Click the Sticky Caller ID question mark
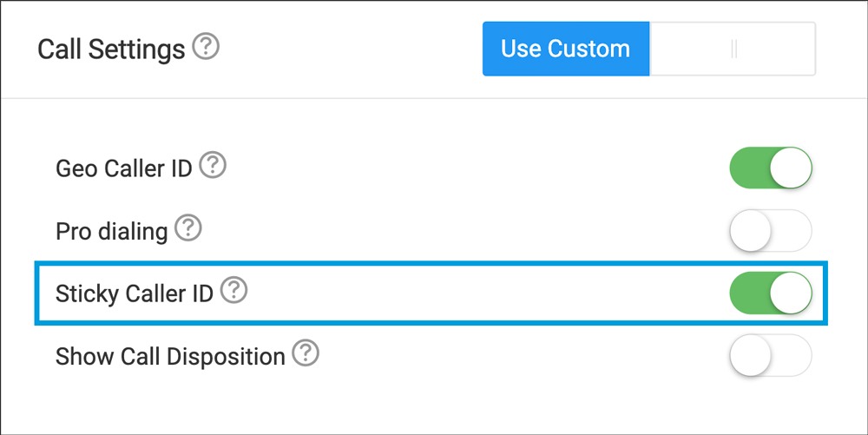This screenshot has height=435, width=868. pos(234,292)
